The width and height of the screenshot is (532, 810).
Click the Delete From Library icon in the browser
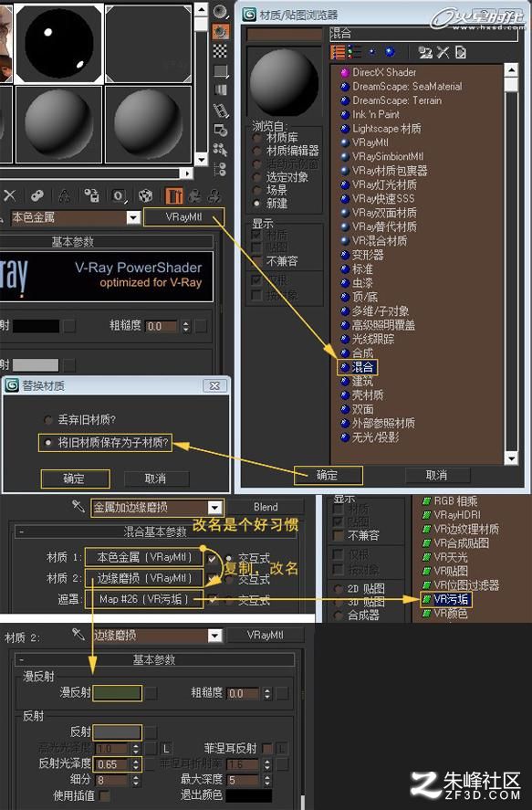(x=443, y=52)
